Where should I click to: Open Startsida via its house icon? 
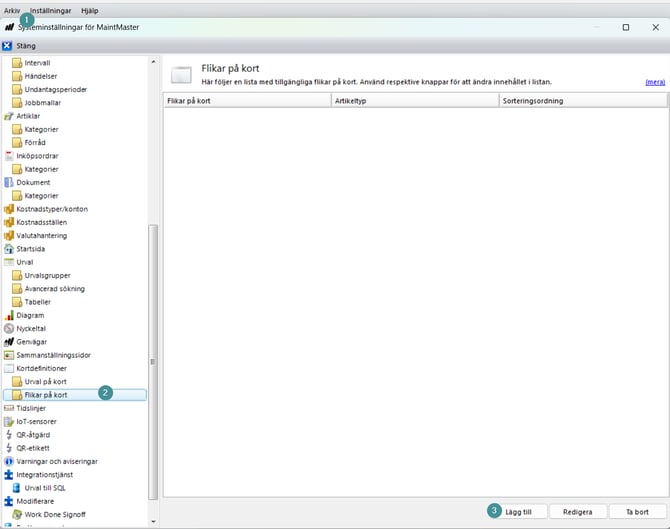(x=9, y=248)
